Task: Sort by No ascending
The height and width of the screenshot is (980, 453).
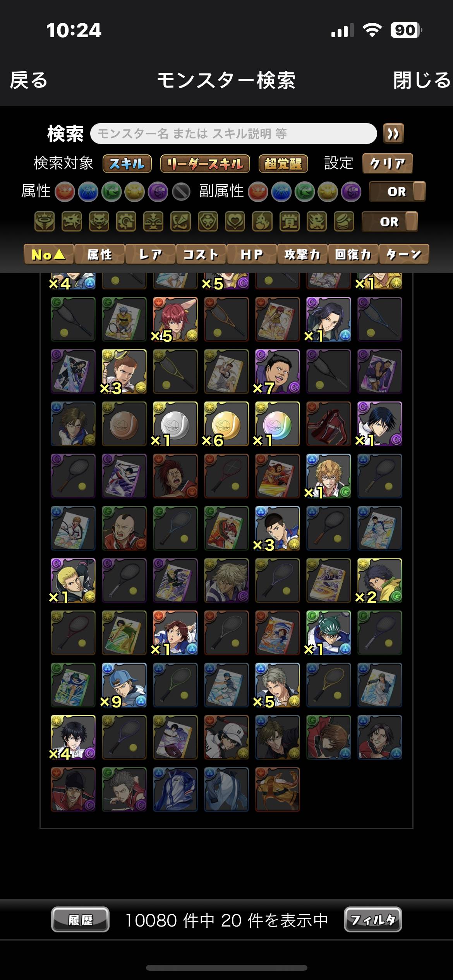Action: (x=49, y=254)
